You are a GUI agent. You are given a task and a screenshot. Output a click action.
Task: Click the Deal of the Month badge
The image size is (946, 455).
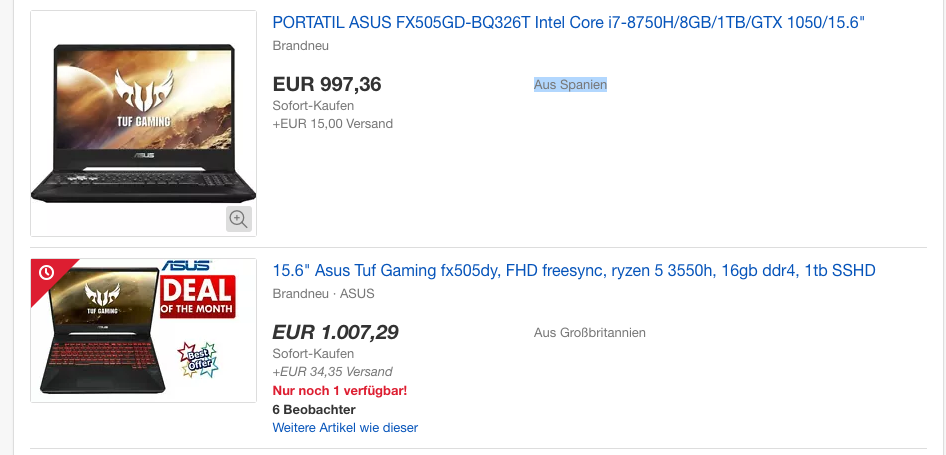197,296
